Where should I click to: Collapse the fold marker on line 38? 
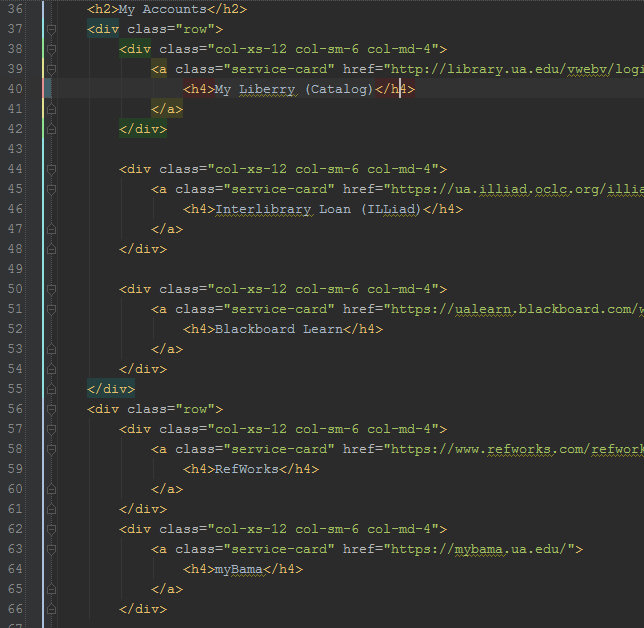coord(51,50)
